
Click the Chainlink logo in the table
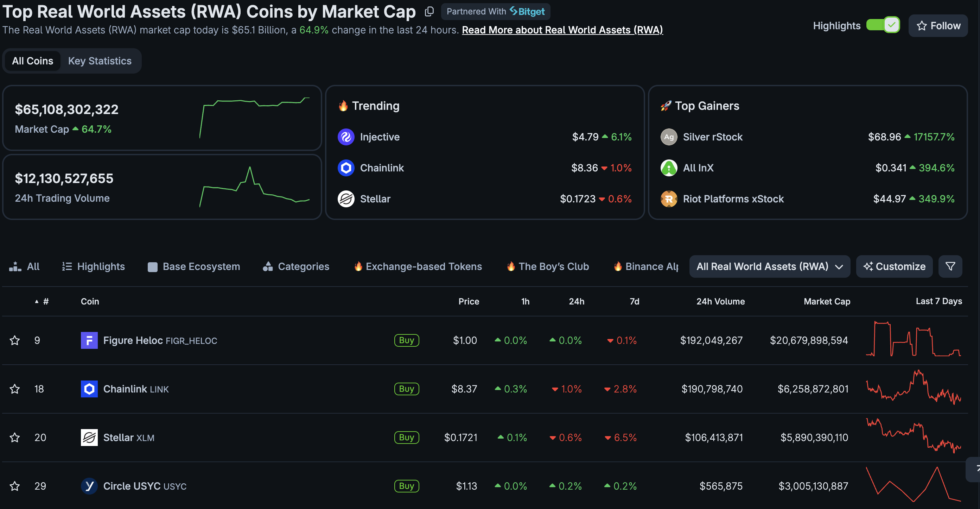pyautogui.click(x=89, y=389)
